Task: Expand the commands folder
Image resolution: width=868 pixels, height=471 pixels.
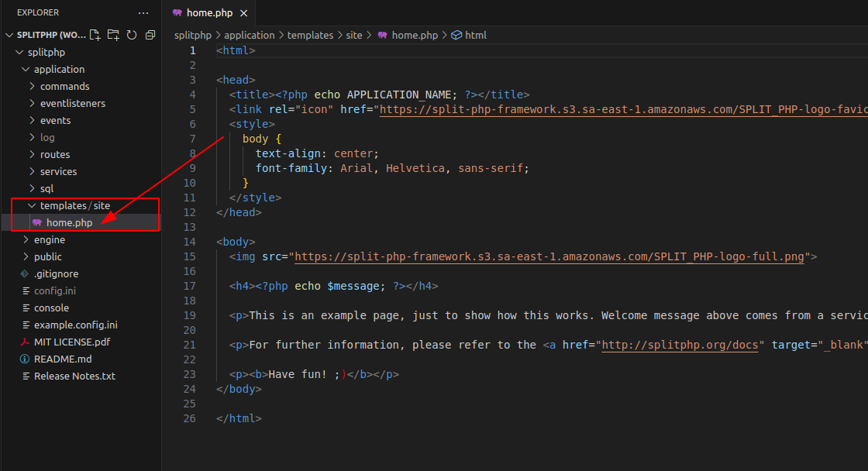Action: point(33,86)
